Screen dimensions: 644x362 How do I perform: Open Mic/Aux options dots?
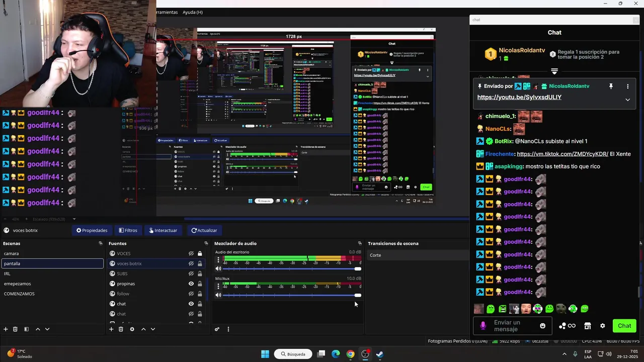[218, 286]
